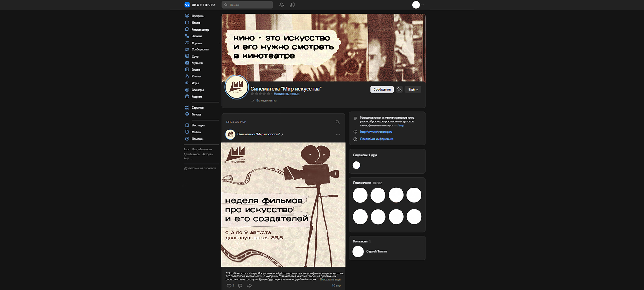Open the Блог footer link
The width and height of the screenshot is (644, 290).
186,149
